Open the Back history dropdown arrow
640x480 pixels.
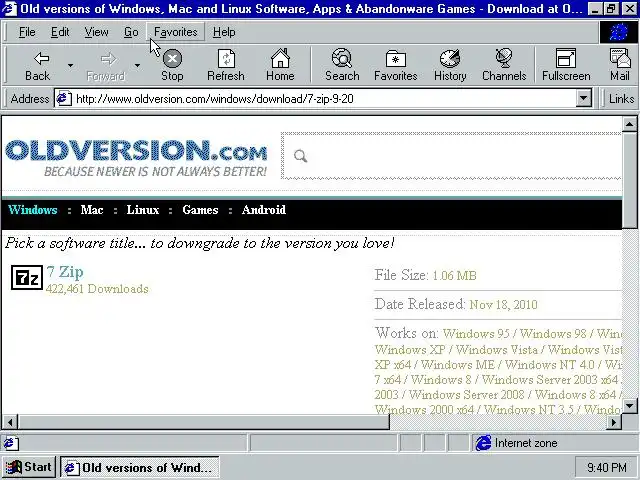(71, 65)
